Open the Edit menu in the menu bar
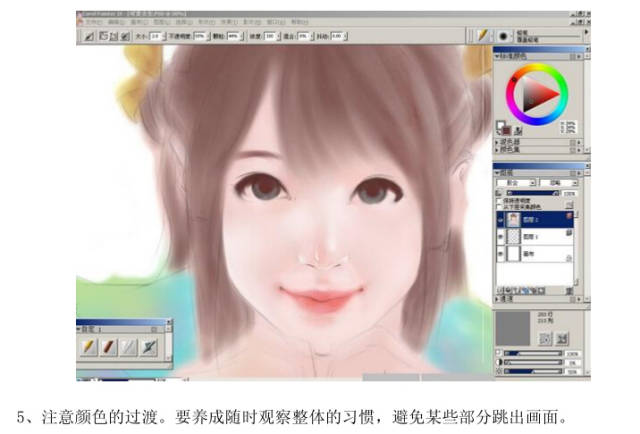The width and height of the screenshot is (640, 434). tap(116, 22)
